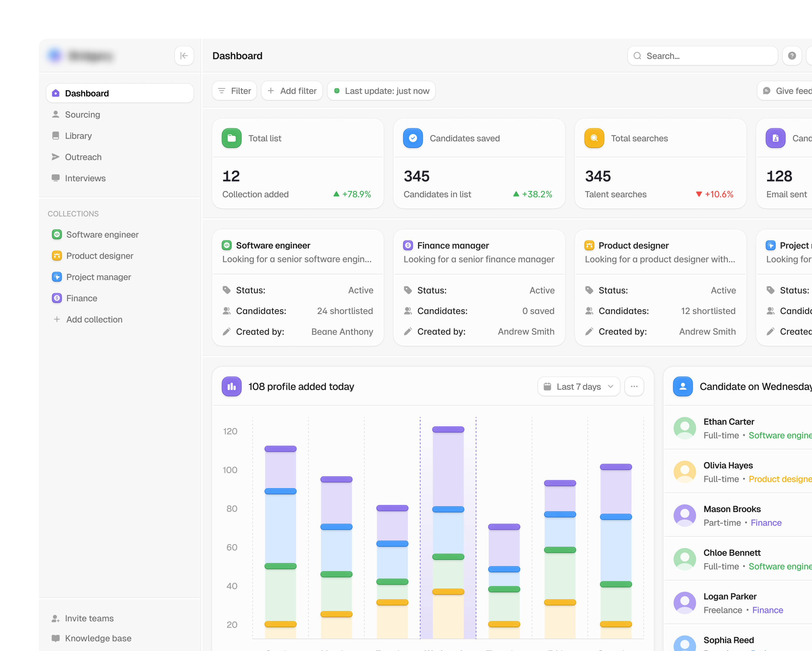812x651 pixels.
Task: Click the +38.2% change on Candidates saved
Action: 533,194
